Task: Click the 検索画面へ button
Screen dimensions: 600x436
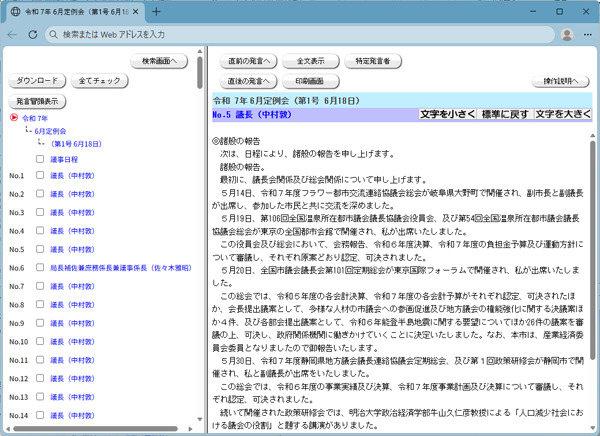Action: pos(159,61)
